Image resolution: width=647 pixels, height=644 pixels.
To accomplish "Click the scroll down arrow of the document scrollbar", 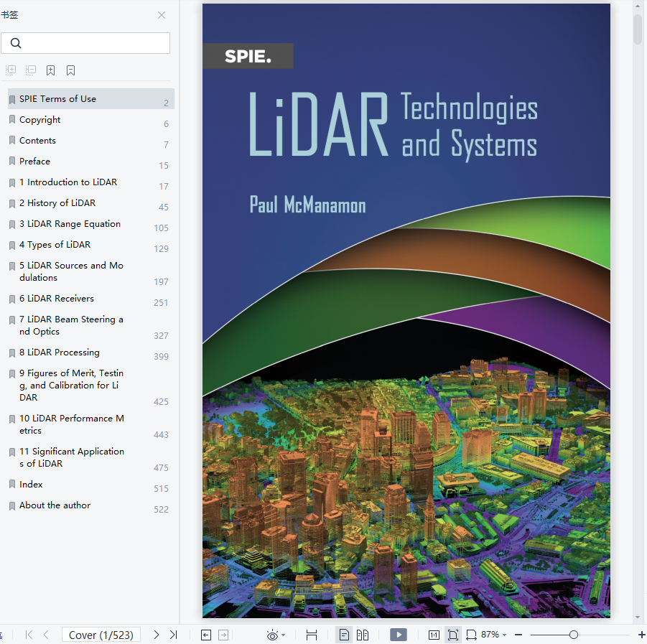I will pos(638,617).
